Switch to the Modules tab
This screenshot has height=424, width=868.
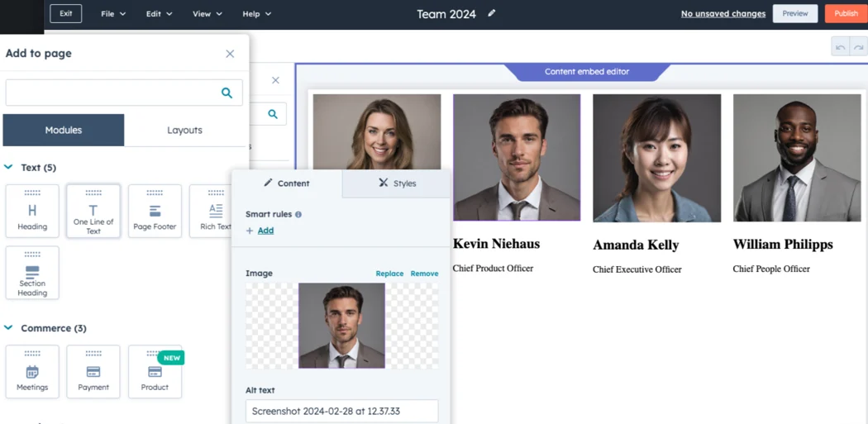[x=64, y=130]
